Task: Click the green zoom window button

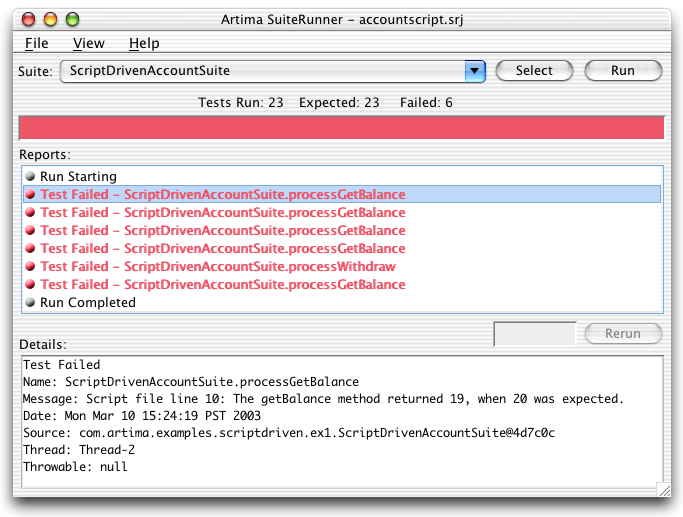Action: click(x=72, y=20)
